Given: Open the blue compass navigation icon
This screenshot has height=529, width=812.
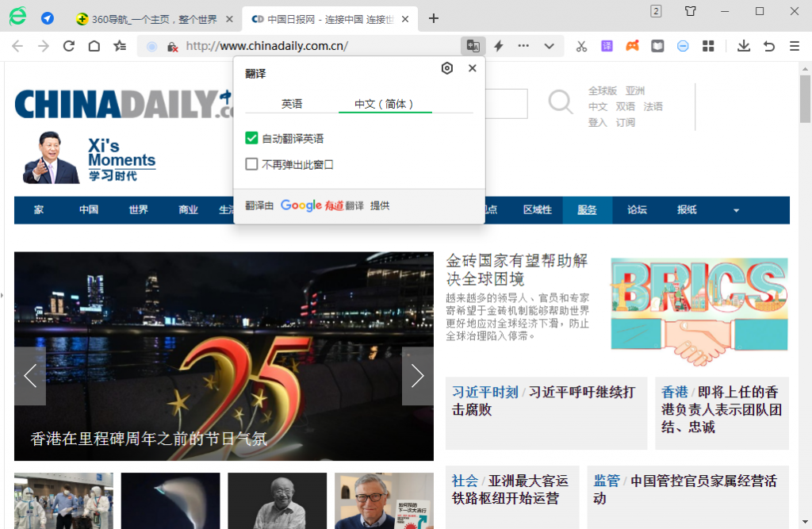Looking at the screenshot, I should click(x=48, y=19).
